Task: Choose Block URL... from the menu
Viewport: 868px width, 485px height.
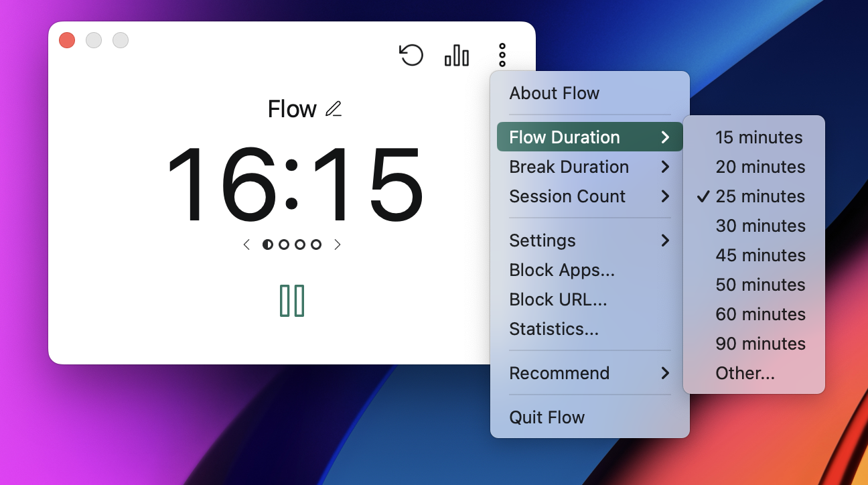Action: click(590, 299)
